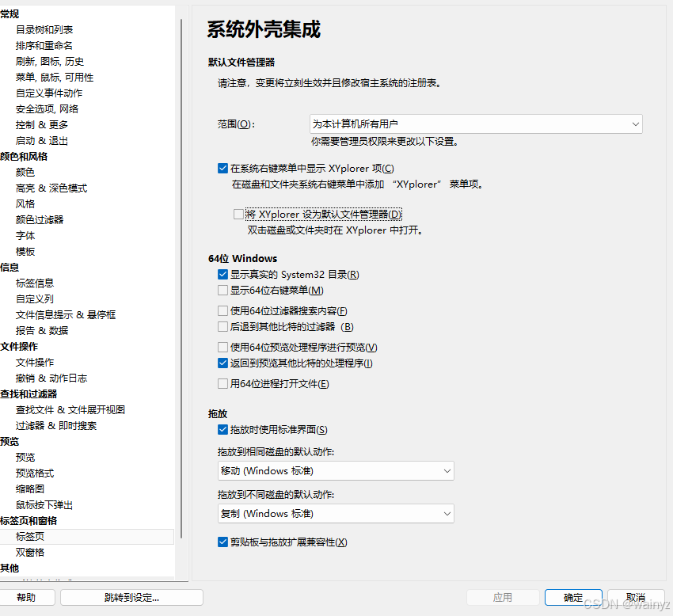Select 文件信息提示 & 悬停框 category
673x616 pixels.
coord(66,315)
